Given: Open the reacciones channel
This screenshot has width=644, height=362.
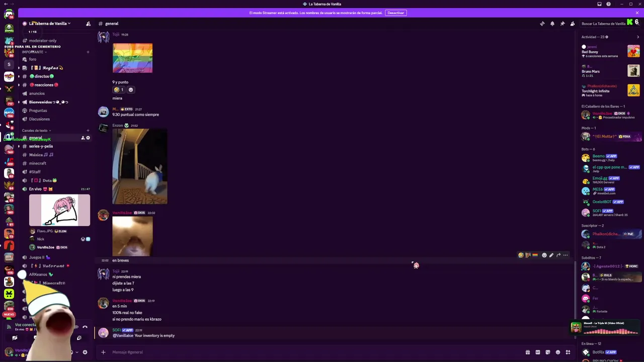Looking at the screenshot, I should click(43, 85).
